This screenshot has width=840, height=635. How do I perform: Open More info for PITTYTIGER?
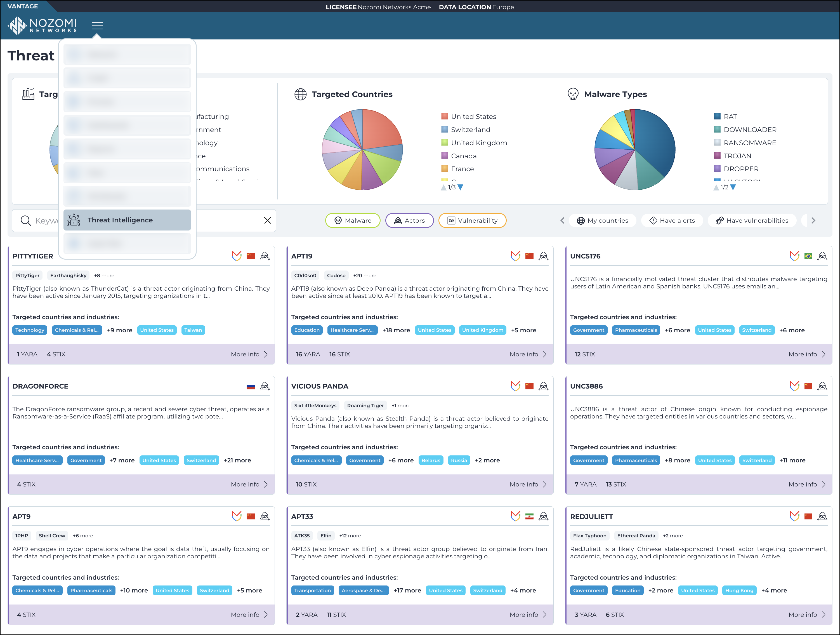click(x=249, y=354)
